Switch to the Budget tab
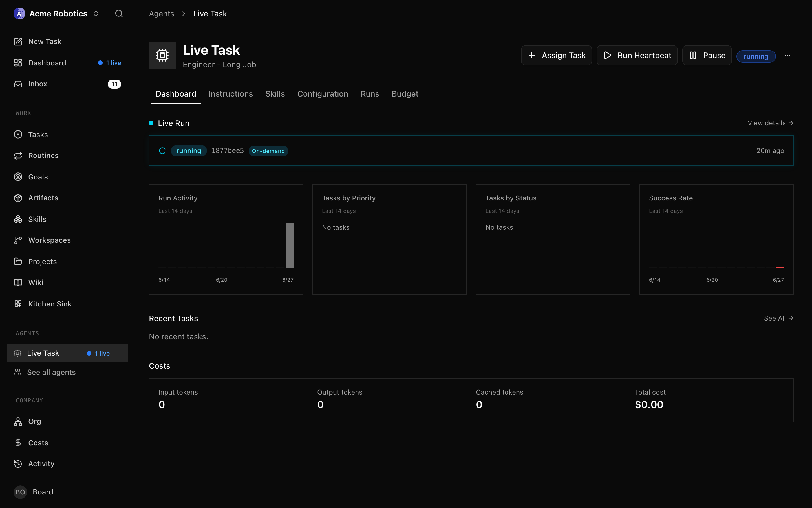Viewport: 812px width, 508px height. pyautogui.click(x=405, y=94)
